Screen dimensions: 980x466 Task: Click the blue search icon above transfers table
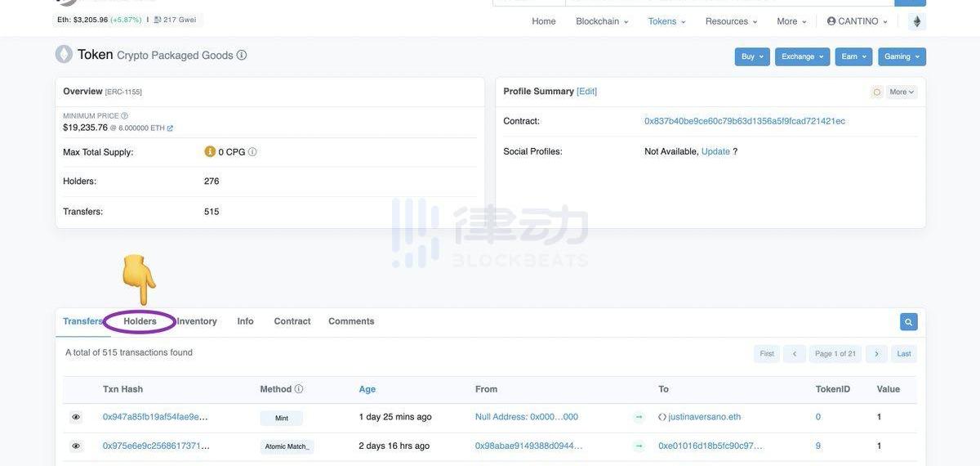908,322
